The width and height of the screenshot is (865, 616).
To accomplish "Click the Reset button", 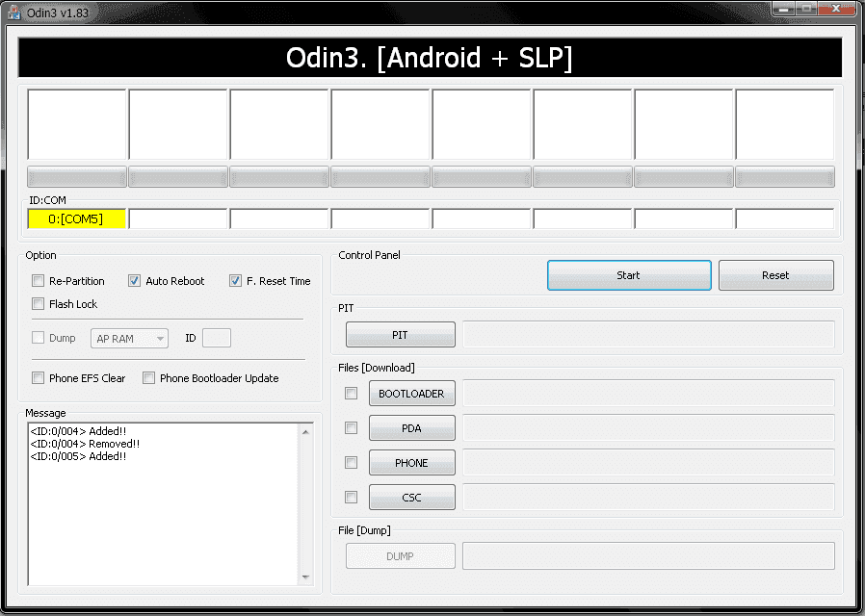I will point(775,275).
